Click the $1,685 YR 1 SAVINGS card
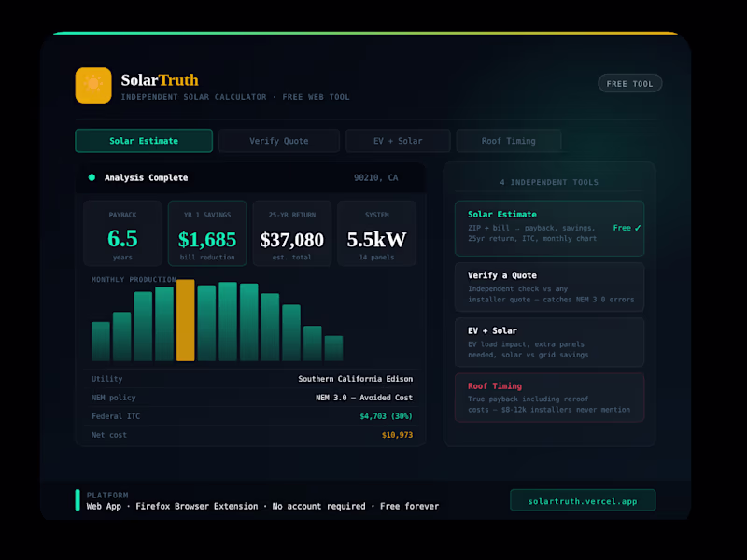The height and width of the screenshot is (560, 747). click(206, 233)
